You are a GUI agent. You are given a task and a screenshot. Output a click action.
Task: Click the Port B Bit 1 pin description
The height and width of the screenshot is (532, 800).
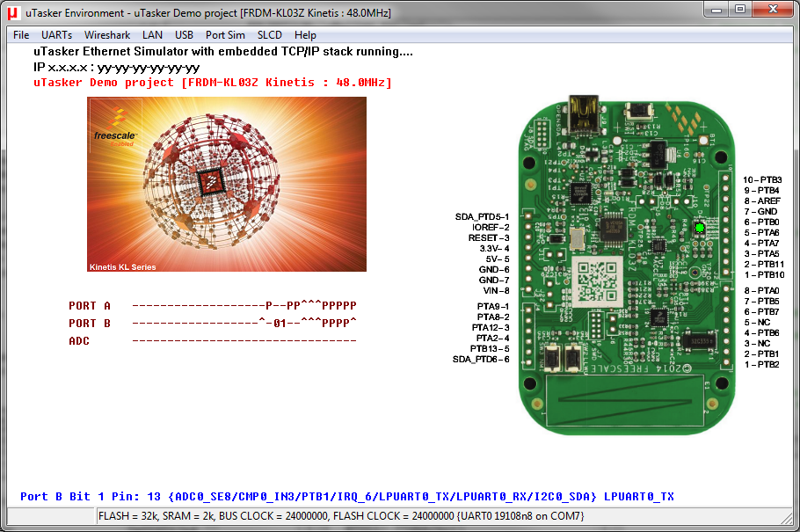point(347,497)
